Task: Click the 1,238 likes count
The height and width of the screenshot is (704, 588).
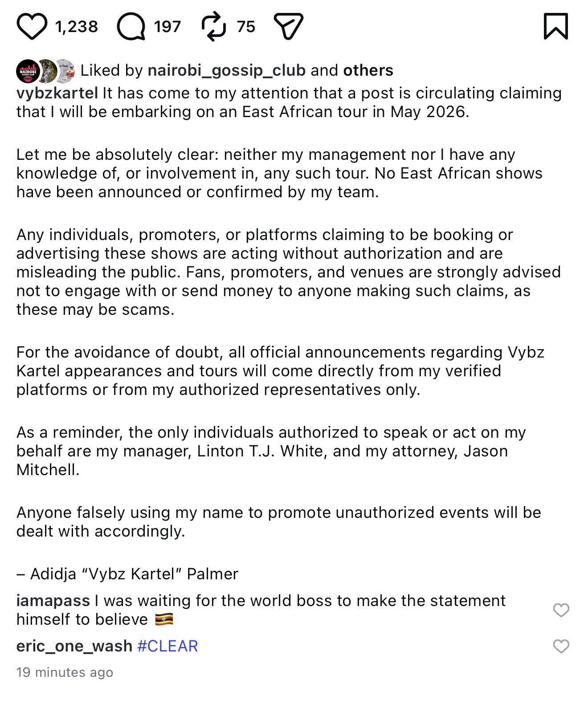Action: tap(77, 27)
